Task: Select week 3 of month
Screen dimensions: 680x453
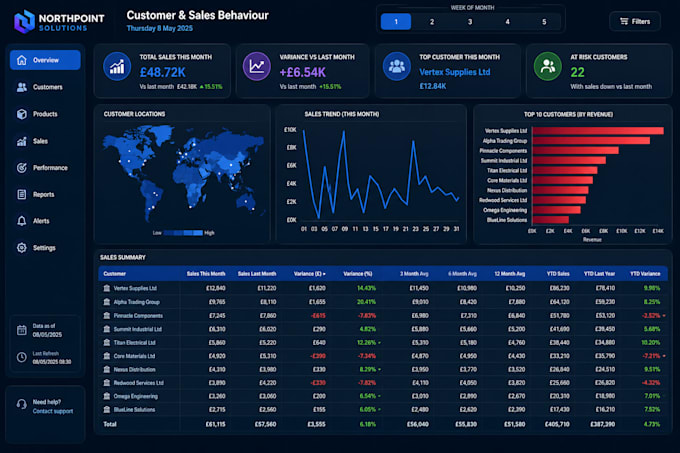Action: pyautogui.click(x=470, y=22)
